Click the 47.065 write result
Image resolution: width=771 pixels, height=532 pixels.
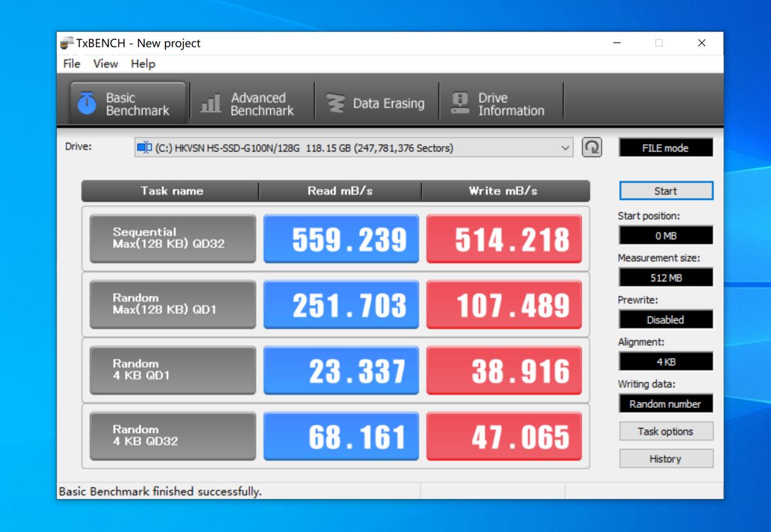pos(504,436)
